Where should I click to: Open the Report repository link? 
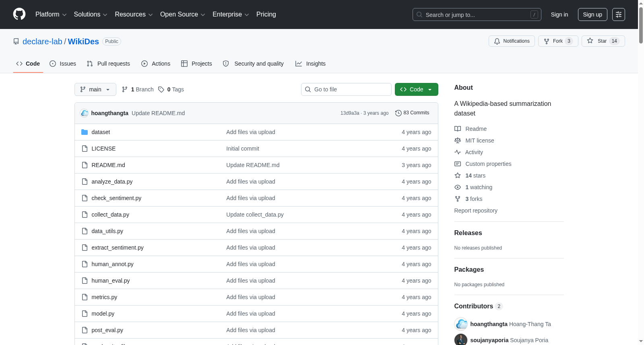coord(476,211)
